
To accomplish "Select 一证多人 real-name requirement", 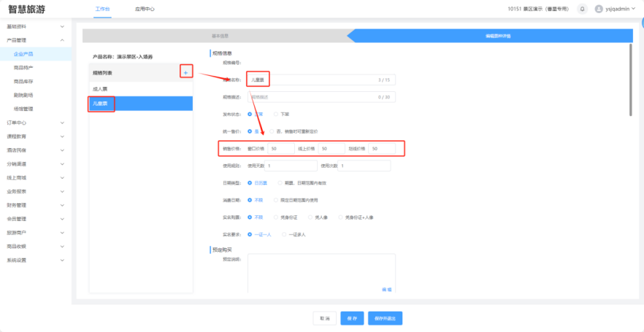I will coord(284,234).
